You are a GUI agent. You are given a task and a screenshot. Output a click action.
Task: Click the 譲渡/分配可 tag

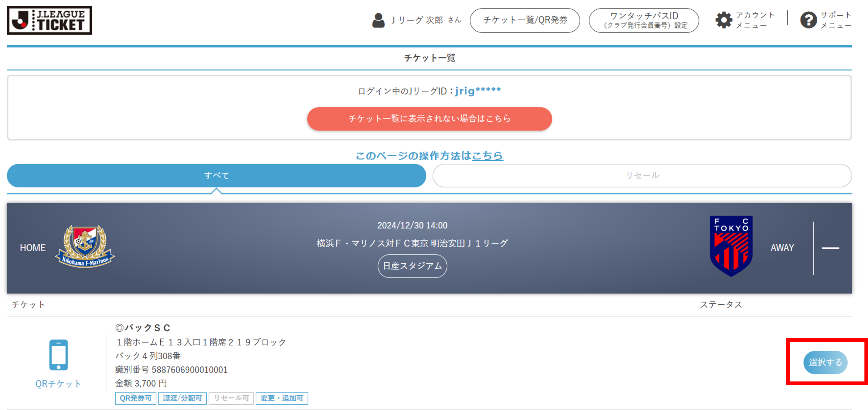click(182, 398)
